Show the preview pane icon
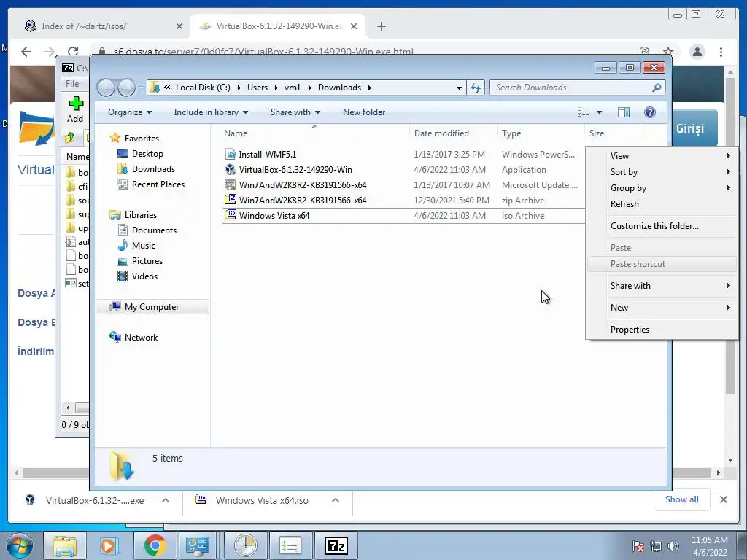Image resolution: width=747 pixels, height=560 pixels. [x=623, y=112]
